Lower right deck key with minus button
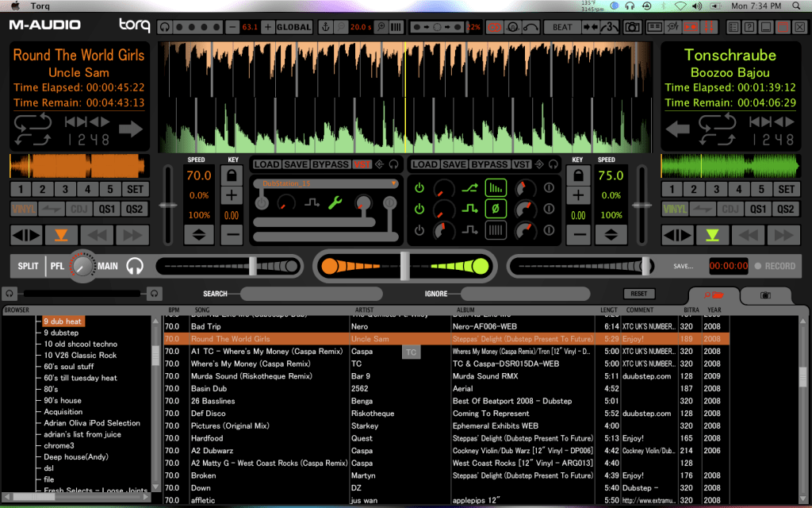The width and height of the screenshot is (812, 508). pyautogui.click(x=578, y=235)
